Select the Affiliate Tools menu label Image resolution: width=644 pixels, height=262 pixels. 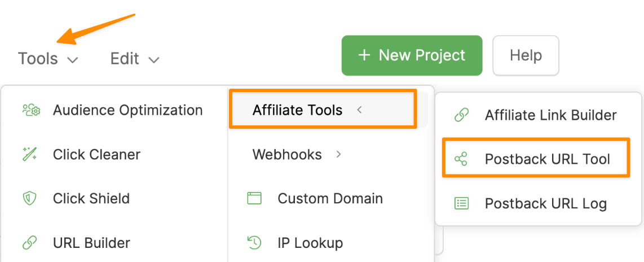(x=297, y=110)
